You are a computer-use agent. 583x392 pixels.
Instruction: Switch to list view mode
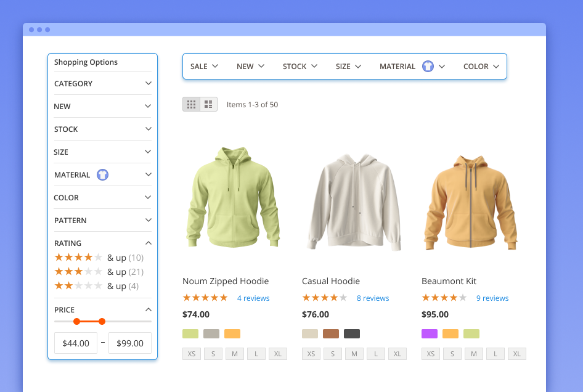[208, 104]
